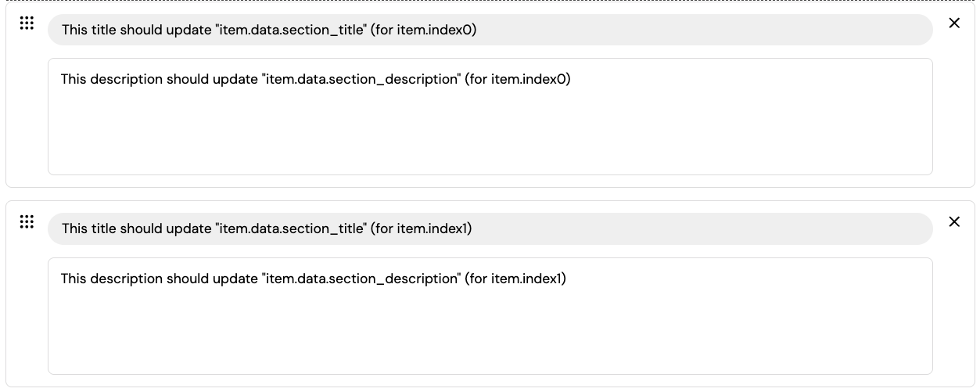Remove the index1 section with X
The width and height of the screenshot is (980, 392).
tap(954, 222)
